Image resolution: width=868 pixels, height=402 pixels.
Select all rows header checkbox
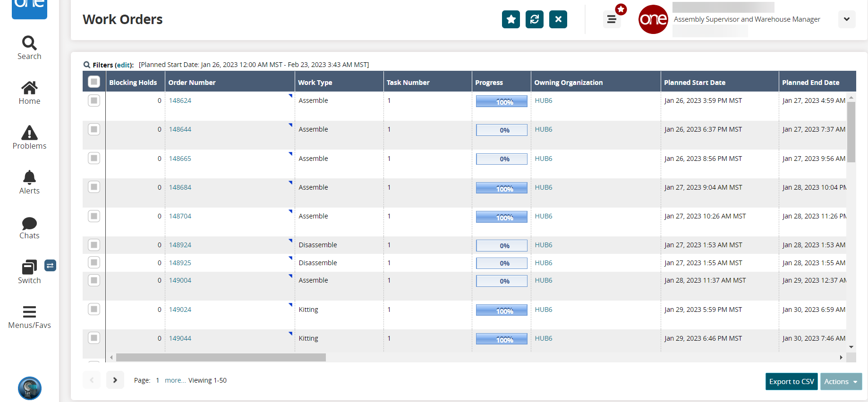[94, 82]
